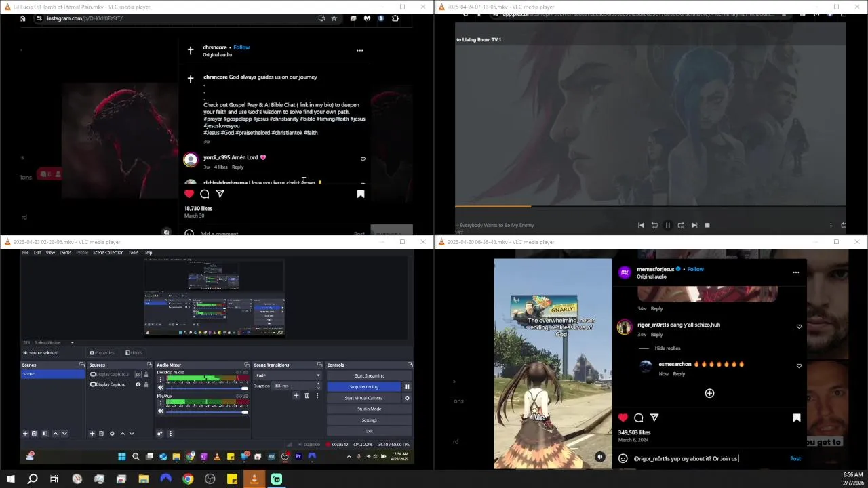Toggle visibility eye of Display Capture source

click(x=138, y=384)
